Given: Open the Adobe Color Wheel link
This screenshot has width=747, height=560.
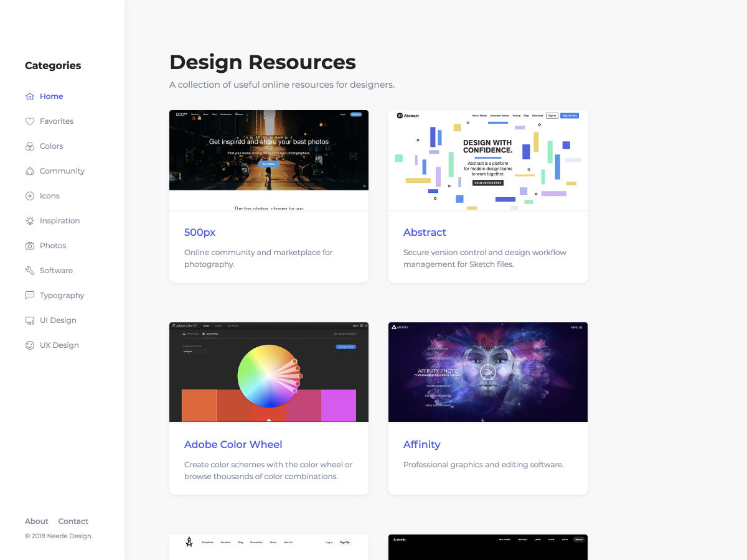Looking at the screenshot, I should 233,444.
